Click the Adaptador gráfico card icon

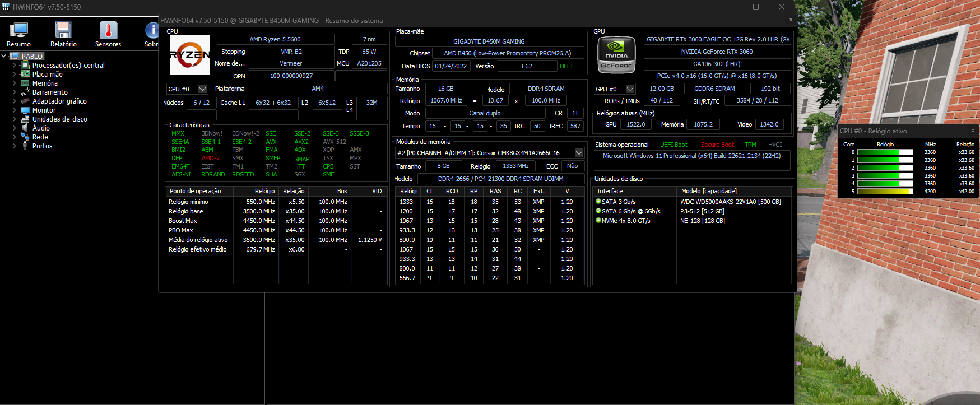pyautogui.click(x=25, y=101)
